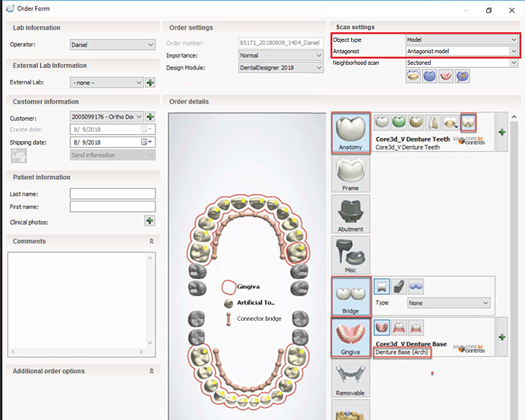
Task: Open the Importance dropdown
Action: point(280,55)
